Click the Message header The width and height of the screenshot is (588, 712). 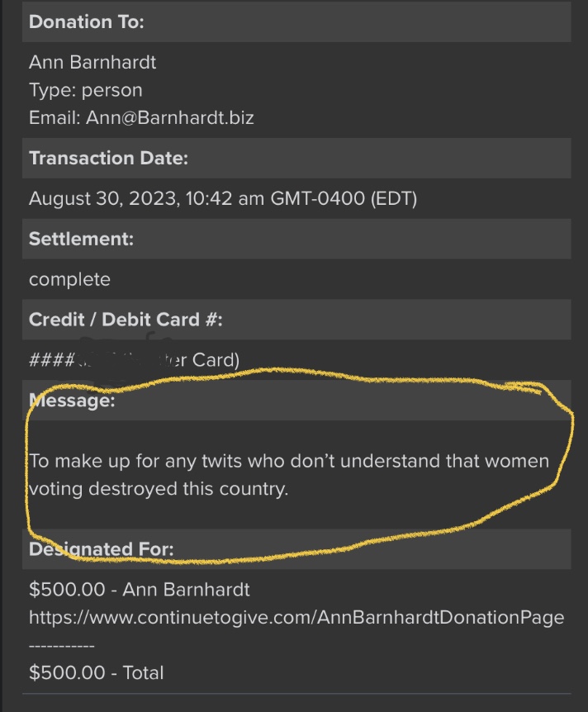296,400
